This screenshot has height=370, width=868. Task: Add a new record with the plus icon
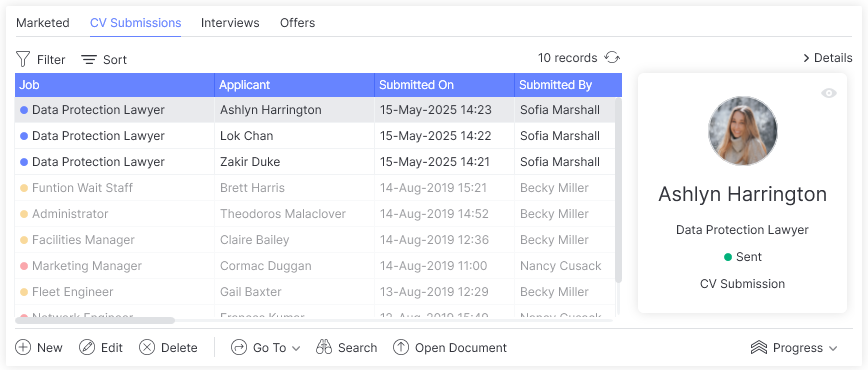pyautogui.click(x=23, y=347)
